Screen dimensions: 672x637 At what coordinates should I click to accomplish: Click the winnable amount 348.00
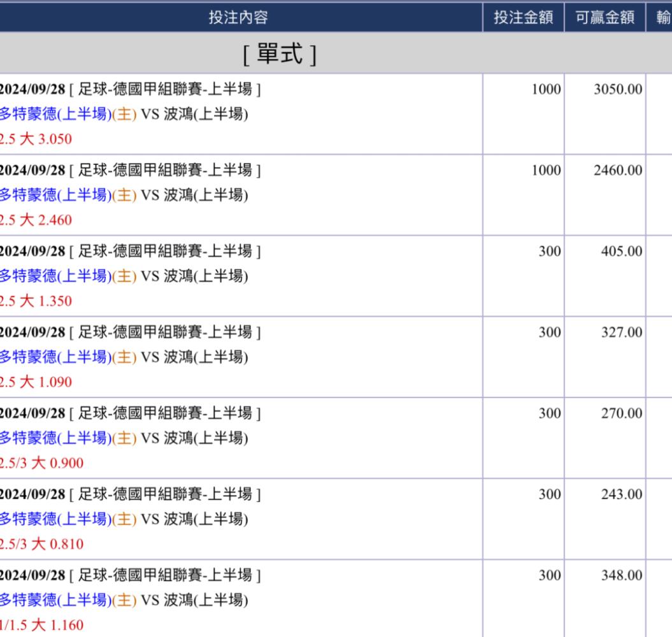pyautogui.click(x=622, y=575)
